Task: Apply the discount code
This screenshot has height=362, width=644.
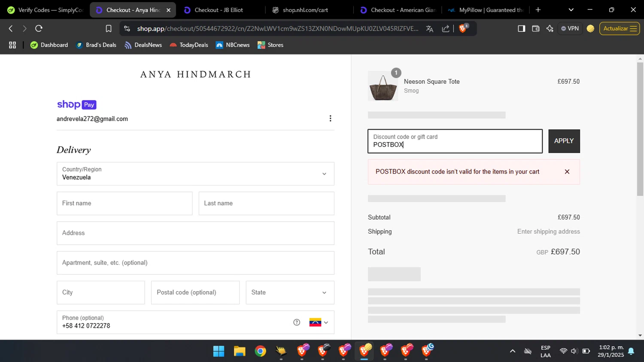Action: click(564, 141)
